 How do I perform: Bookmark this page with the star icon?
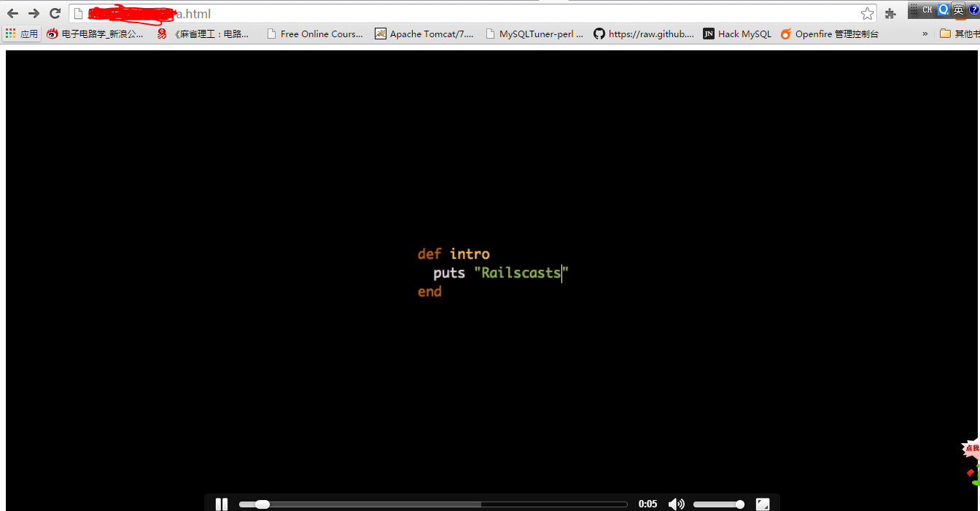coord(867,13)
